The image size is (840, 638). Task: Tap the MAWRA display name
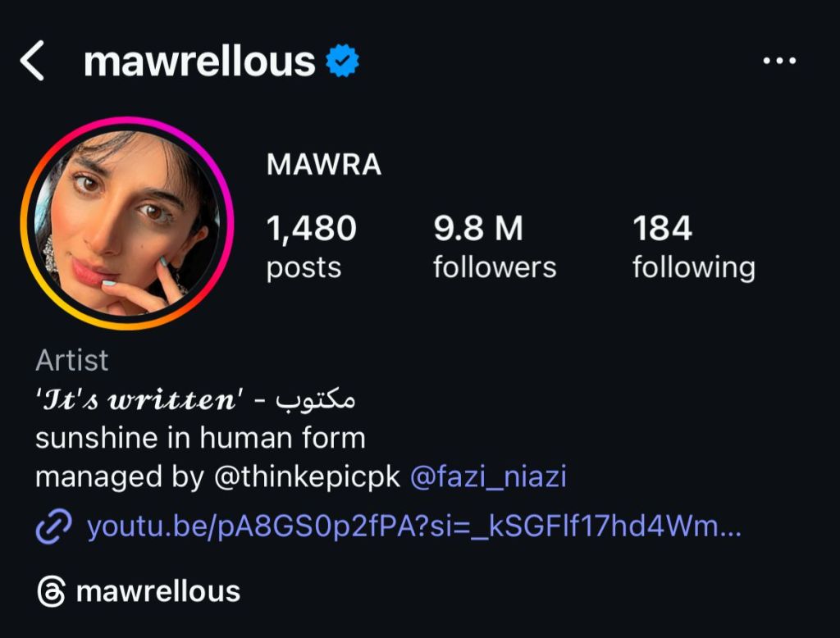(x=324, y=165)
